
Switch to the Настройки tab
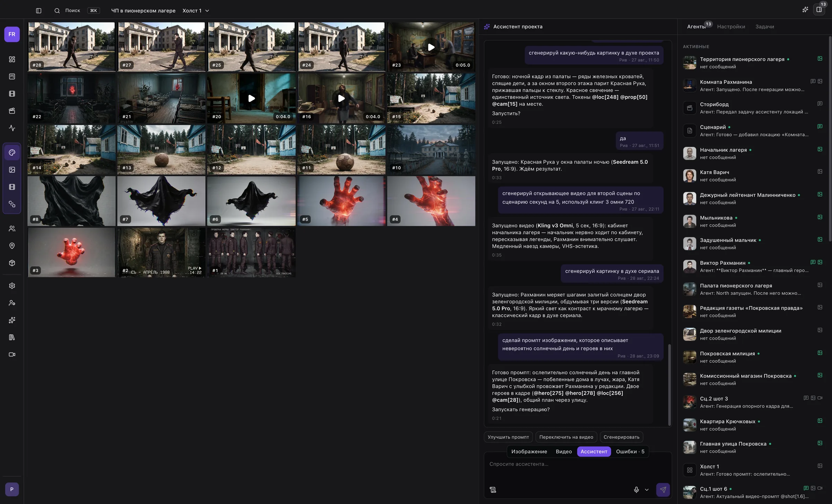click(x=731, y=27)
